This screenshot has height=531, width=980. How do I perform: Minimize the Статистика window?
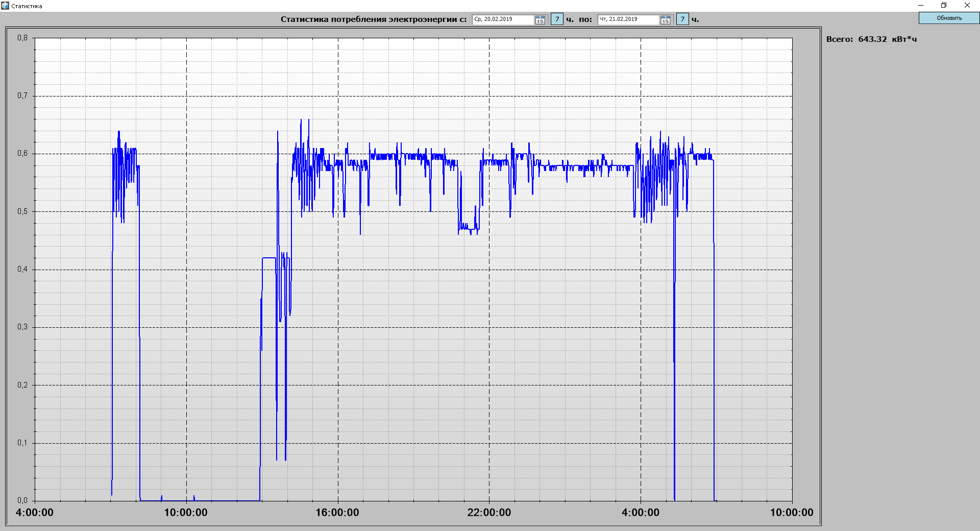[921, 6]
